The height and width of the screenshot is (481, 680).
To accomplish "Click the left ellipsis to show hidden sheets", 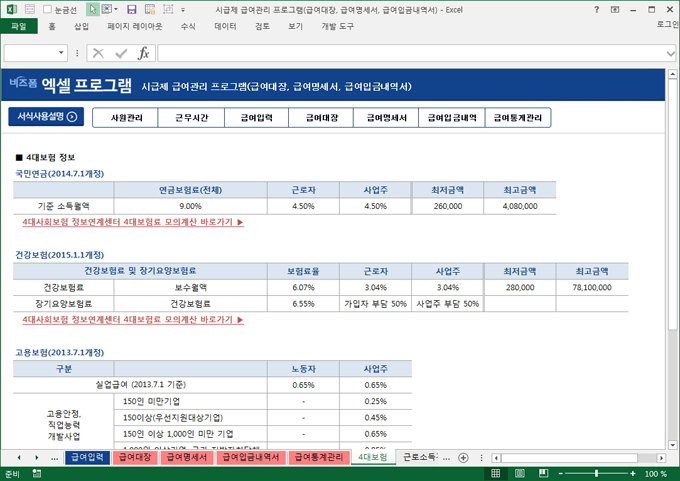I will (54, 458).
